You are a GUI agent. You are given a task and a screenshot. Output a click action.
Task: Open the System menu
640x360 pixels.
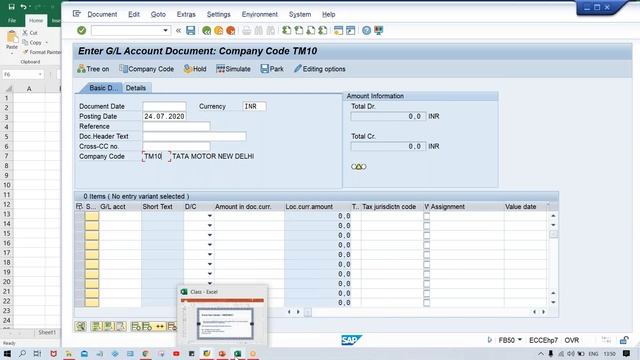click(x=300, y=14)
